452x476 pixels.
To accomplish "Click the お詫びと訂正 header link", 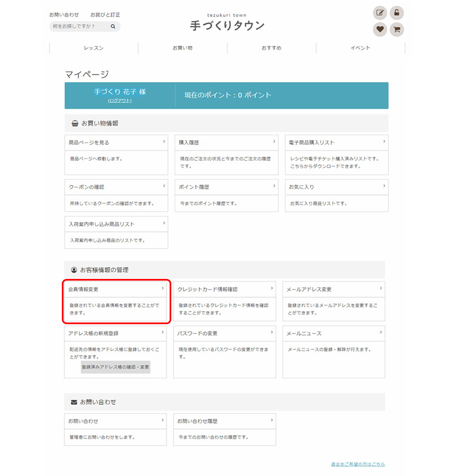I will tap(105, 15).
